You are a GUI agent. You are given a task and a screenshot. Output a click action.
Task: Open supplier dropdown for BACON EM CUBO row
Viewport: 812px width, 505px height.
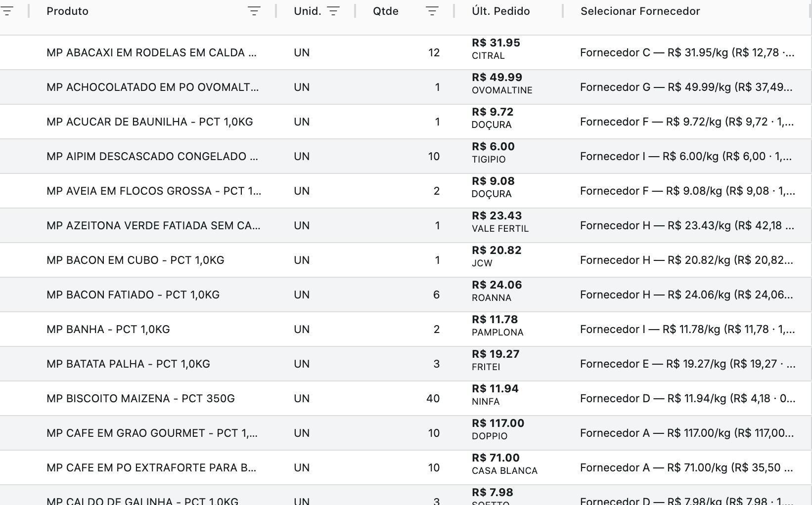[687, 260]
